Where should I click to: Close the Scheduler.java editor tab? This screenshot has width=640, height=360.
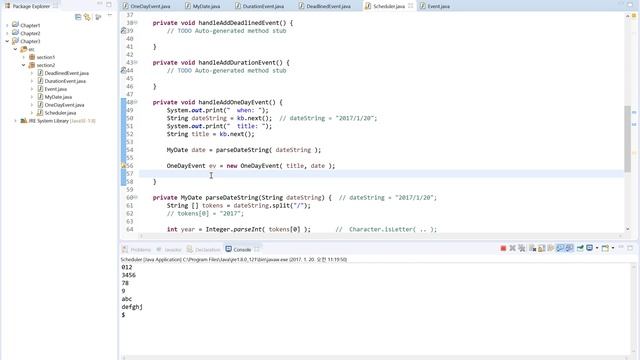411,6
